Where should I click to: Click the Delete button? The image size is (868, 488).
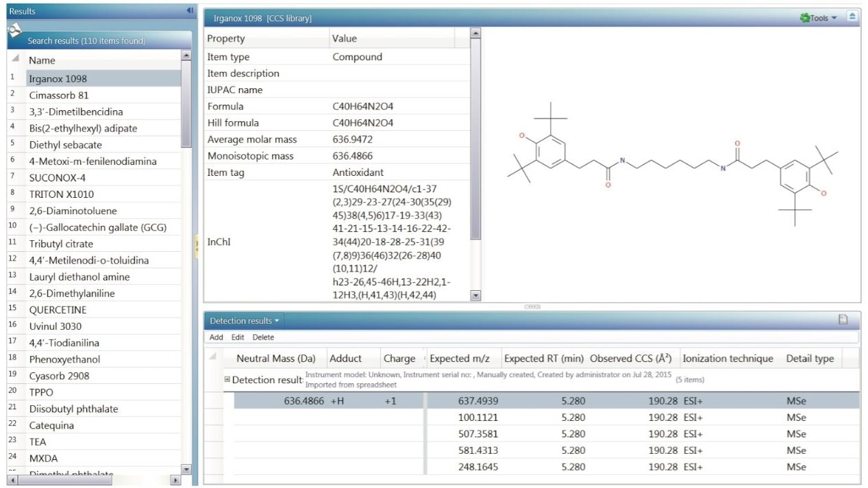pos(263,337)
